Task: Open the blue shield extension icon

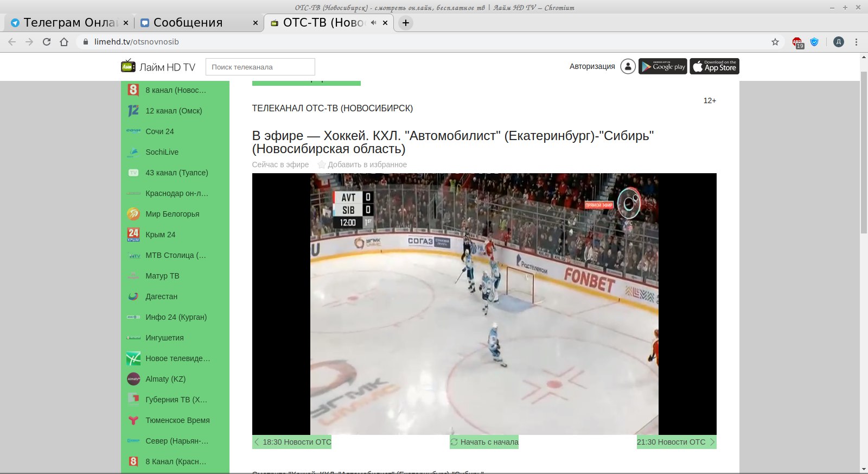Action: point(814,42)
